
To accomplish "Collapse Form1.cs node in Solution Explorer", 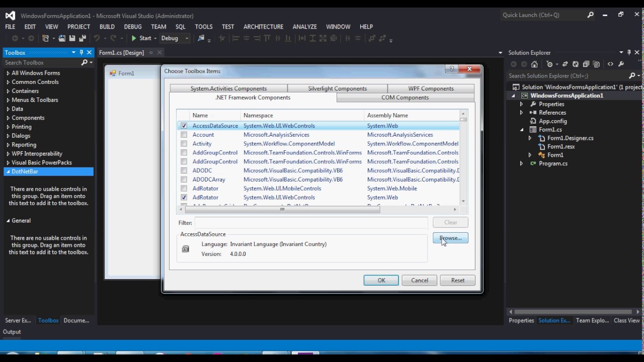I will coord(521,130).
